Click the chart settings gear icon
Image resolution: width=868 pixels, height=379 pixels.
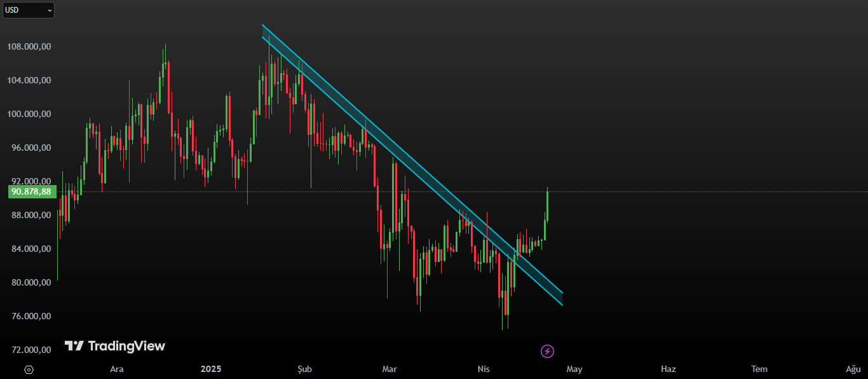point(29,369)
